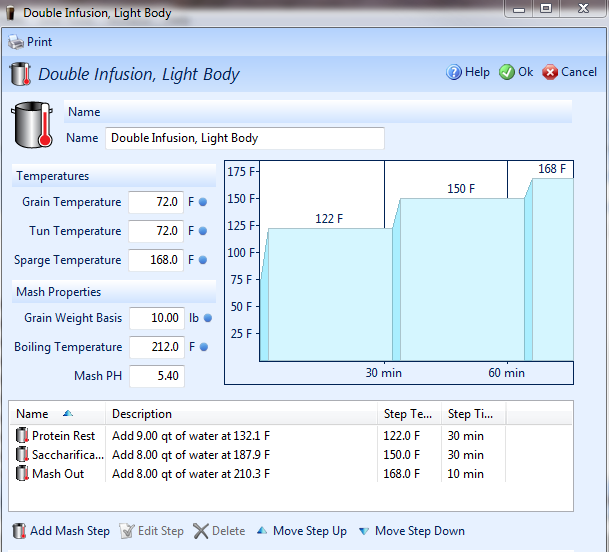Image resolution: width=609 pixels, height=552 pixels.
Task: Click the Add Mash Step pot icon
Action: 19,531
